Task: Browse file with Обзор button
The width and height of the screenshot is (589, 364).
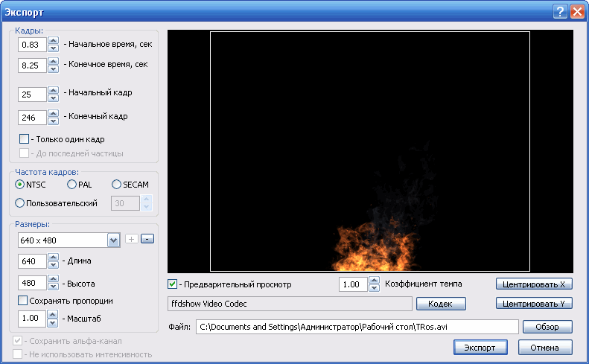Action: 547,327
